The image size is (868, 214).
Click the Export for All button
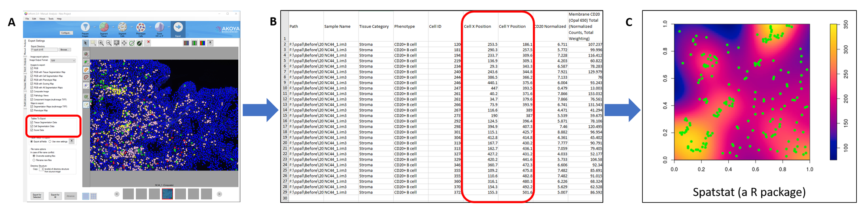[55, 196]
